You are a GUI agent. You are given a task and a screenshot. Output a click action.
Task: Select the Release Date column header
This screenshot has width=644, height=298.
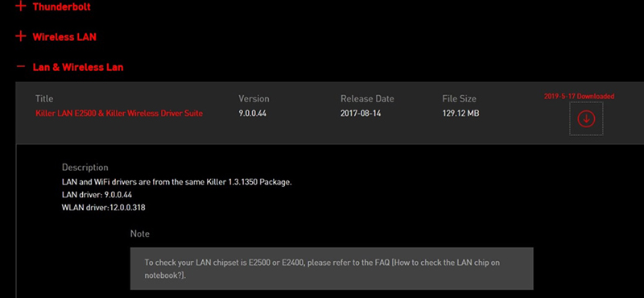(x=367, y=98)
